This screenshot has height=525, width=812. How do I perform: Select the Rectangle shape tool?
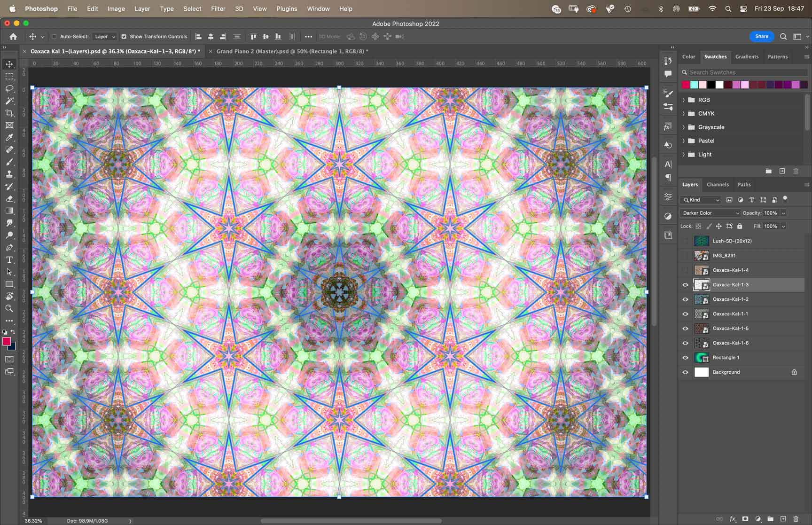coord(9,284)
